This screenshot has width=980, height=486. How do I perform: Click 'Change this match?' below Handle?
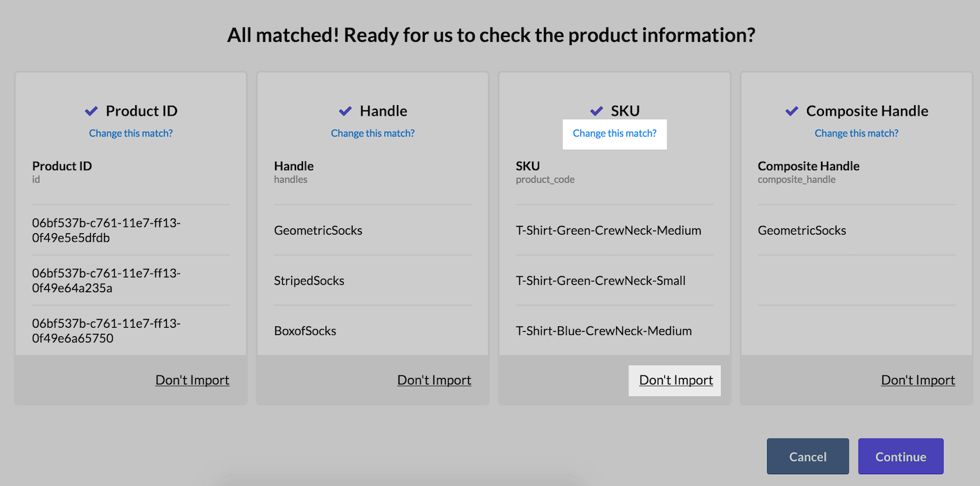click(x=372, y=133)
